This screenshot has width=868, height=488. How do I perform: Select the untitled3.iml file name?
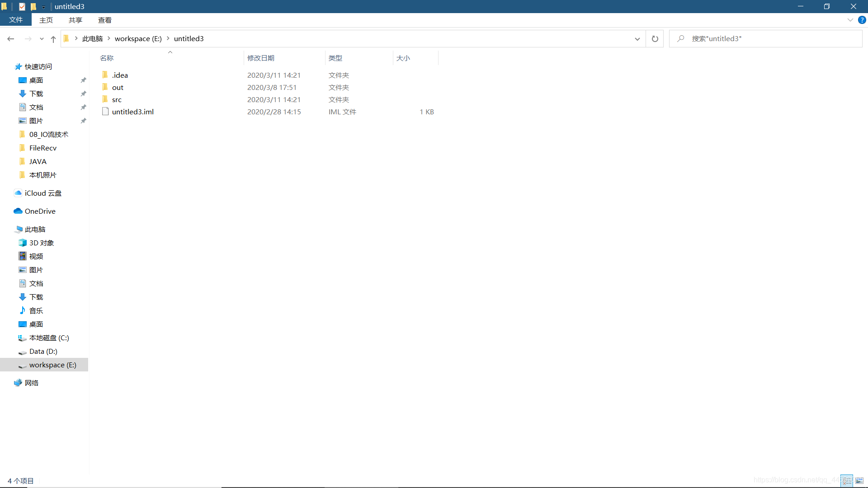tap(133, 112)
